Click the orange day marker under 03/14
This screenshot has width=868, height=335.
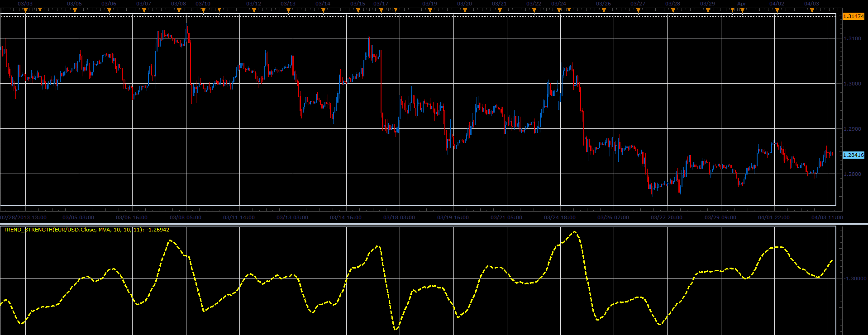coord(323,10)
